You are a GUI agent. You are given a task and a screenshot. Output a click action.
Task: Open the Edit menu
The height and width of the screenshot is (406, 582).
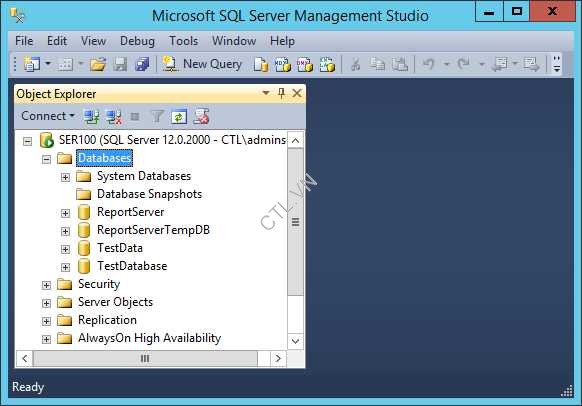57,41
